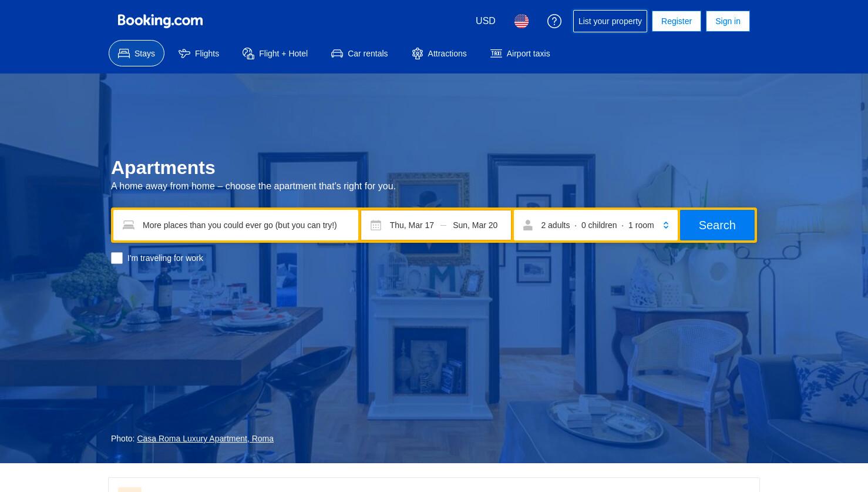This screenshot has height=492, width=868.
Task: Open check-in date Thu, Mar 17
Action: point(412,225)
